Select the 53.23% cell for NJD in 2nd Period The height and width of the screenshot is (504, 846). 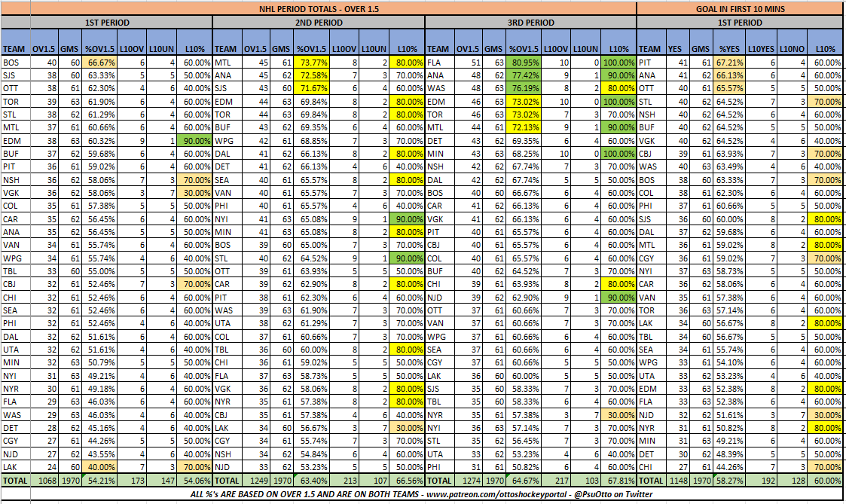coord(313,467)
